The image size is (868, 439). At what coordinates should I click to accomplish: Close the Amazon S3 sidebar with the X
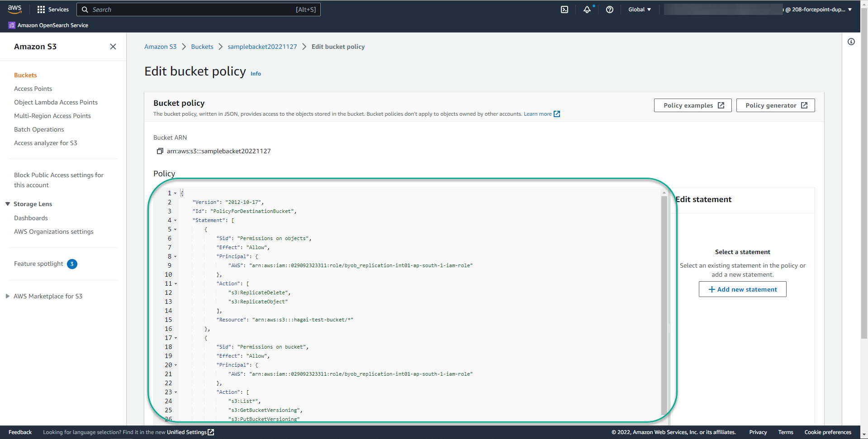(113, 46)
